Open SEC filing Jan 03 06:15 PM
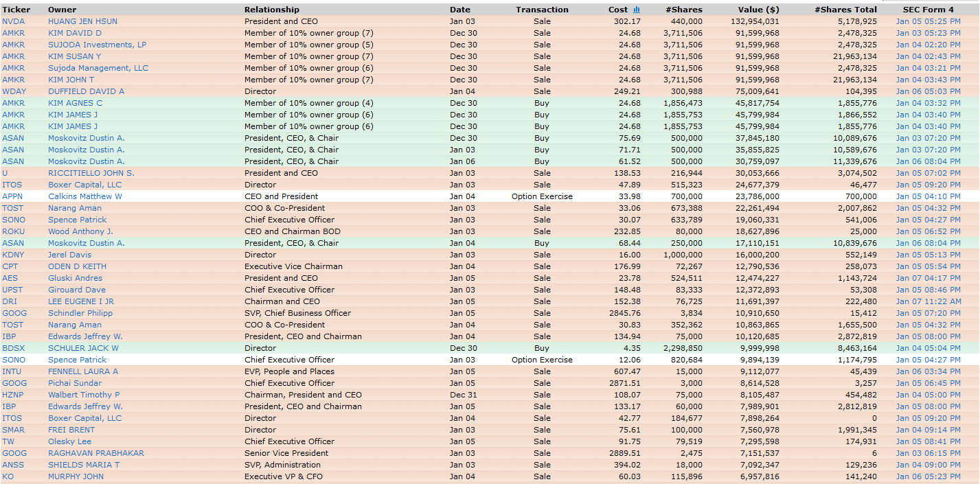The image size is (980, 484). (x=928, y=453)
